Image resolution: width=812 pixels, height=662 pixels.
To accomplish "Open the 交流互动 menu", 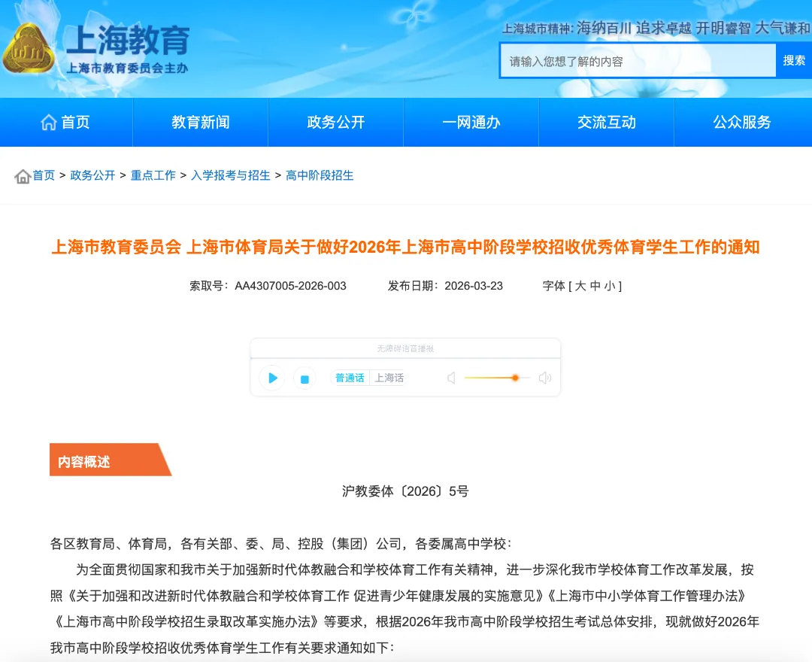I will tap(606, 122).
